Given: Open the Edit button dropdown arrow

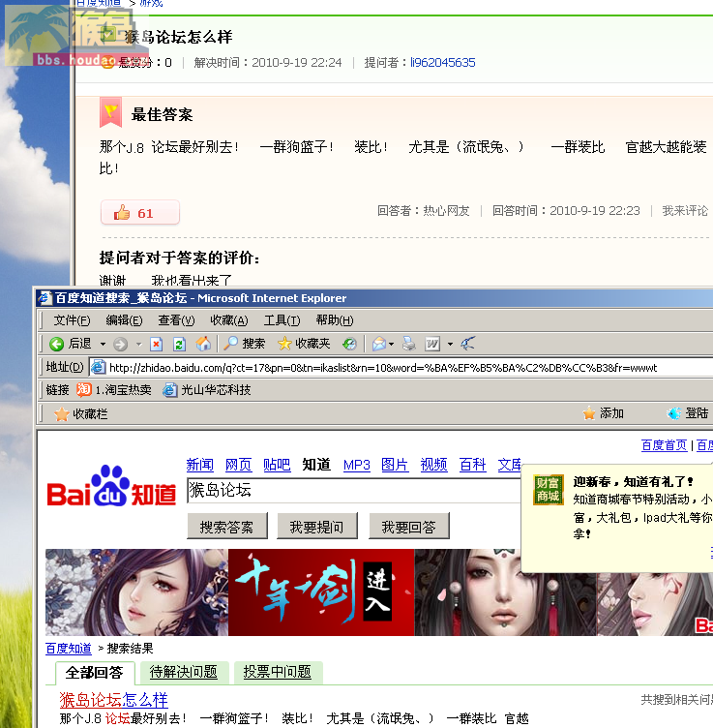Looking at the screenshot, I should click(x=450, y=344).
